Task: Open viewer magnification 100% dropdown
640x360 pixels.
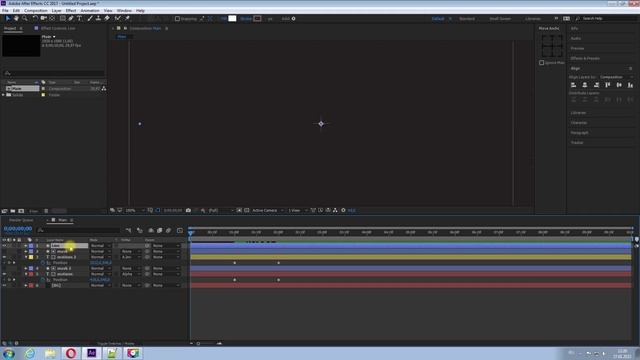Action: pos(135,210)
